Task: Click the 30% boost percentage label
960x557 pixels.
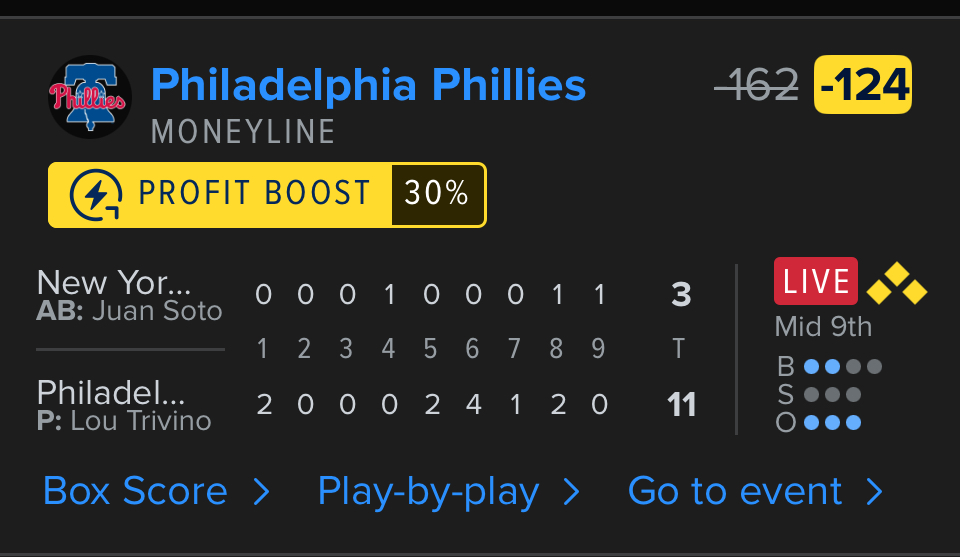Action: point(437,195)
